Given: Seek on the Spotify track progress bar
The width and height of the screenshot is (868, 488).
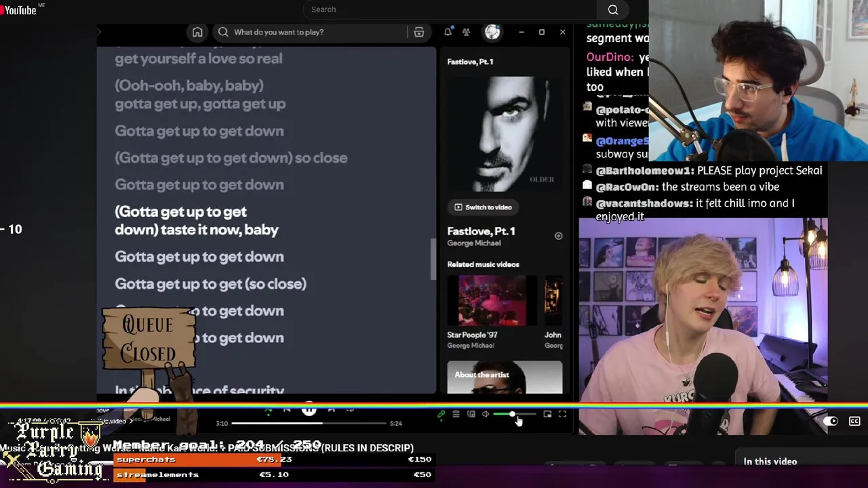Looking at the screenshot, I should click(x=311, y=423).
